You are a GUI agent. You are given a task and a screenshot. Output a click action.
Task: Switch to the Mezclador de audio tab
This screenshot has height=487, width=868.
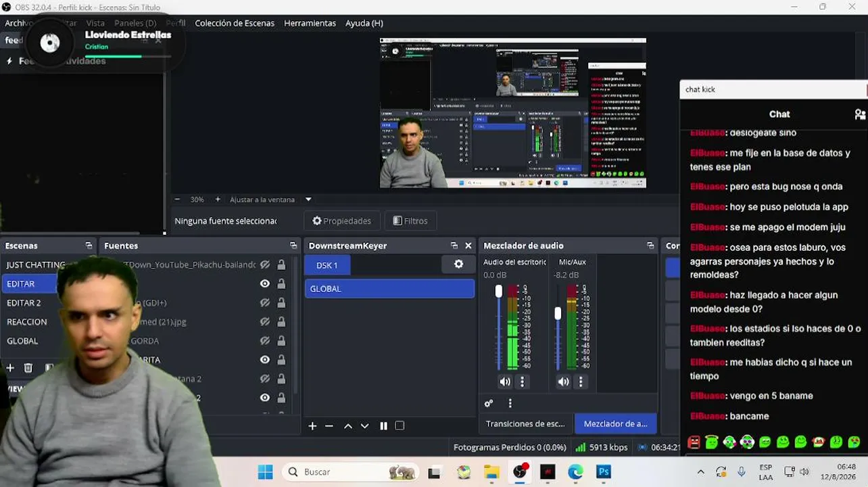[615, 423]
